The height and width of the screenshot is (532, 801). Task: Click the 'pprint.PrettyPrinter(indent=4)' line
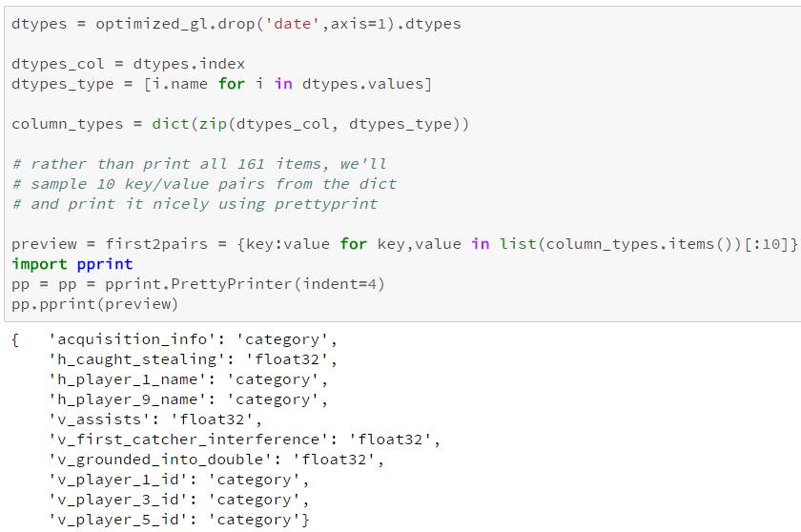tap(198, 284)
